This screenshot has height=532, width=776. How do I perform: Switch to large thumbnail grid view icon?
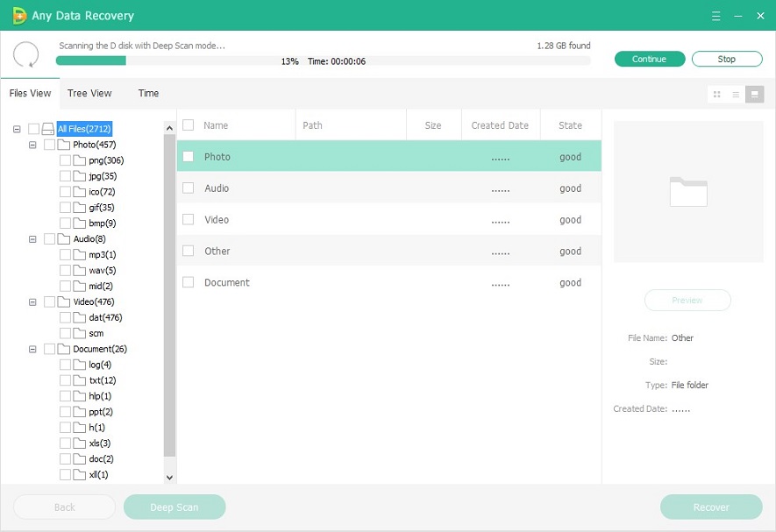716,94
